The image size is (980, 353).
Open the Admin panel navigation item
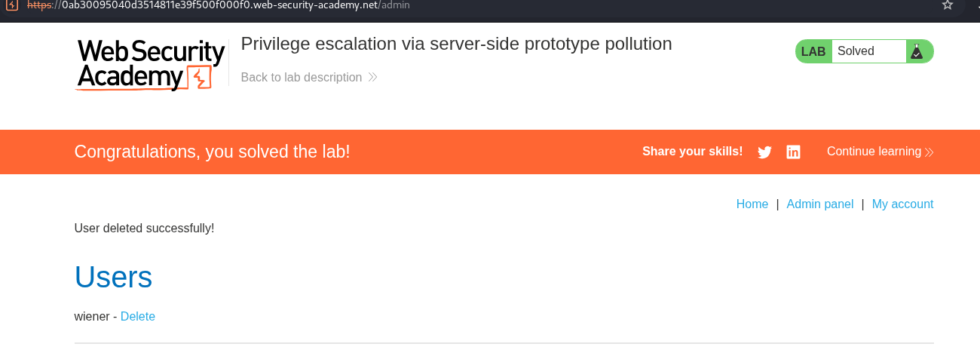(x=819, y=204)
